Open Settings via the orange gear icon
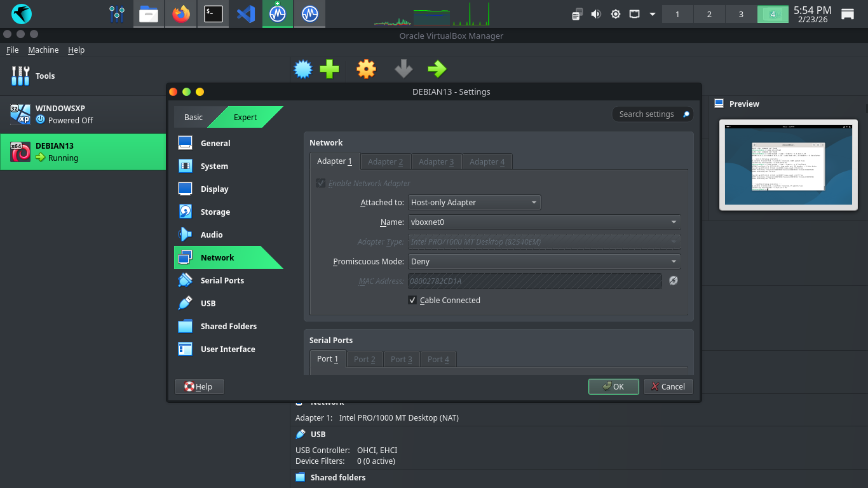The height and width of the screenshot is (488, 868). (x=366, y=69)
